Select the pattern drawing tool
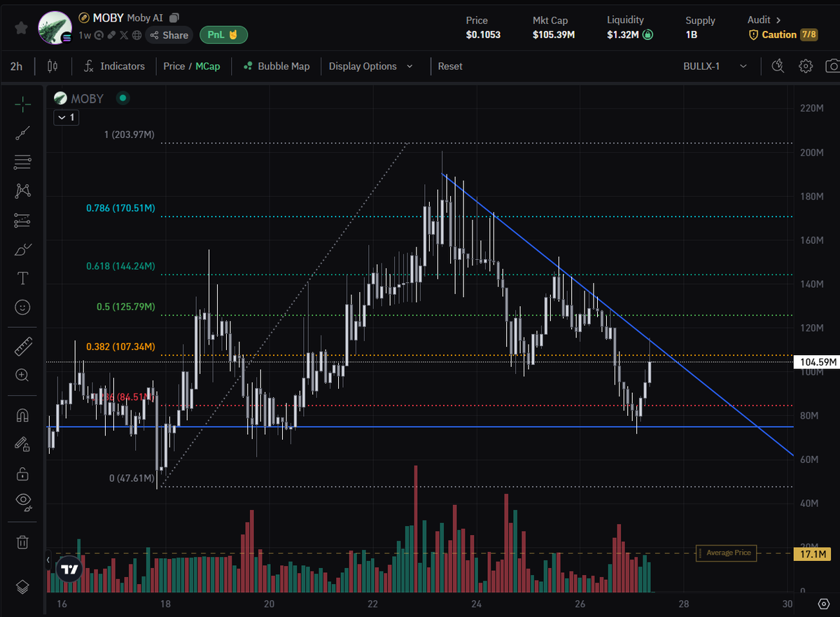 [22, 190]
